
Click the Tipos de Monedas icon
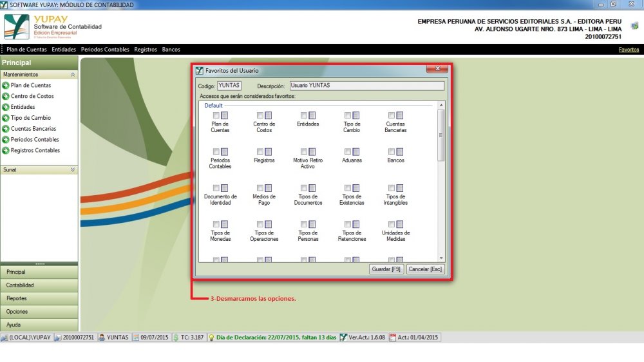tap(225, 224)
